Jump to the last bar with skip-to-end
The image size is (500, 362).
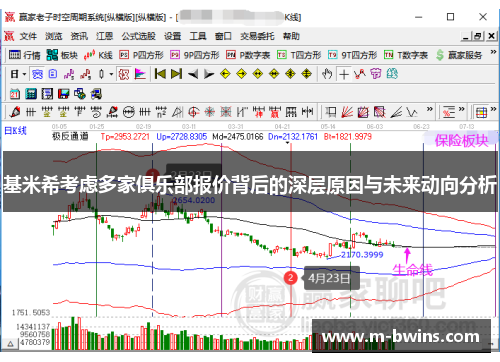coord(176,74)
